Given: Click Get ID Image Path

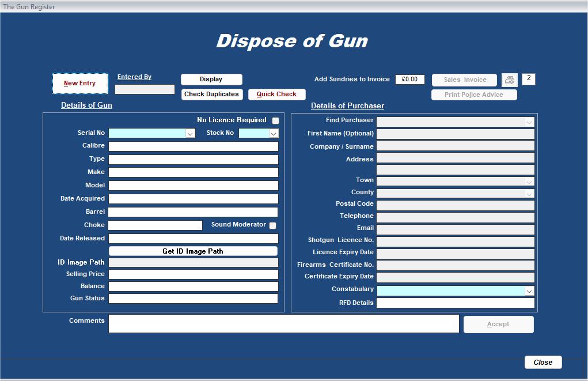Looking at the screenshot, I should point(193,251).
